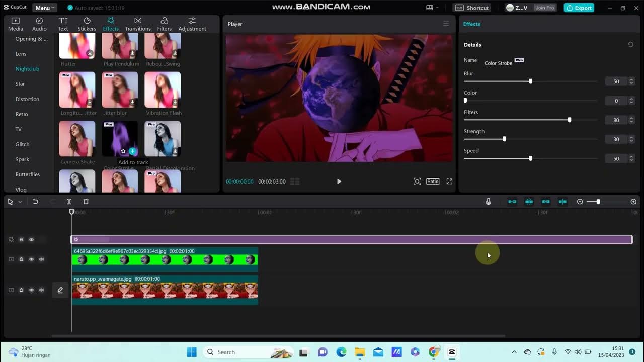Screen dimensions: 644x362
Task: Select the Lens effect category
Action: coord(21,54)
